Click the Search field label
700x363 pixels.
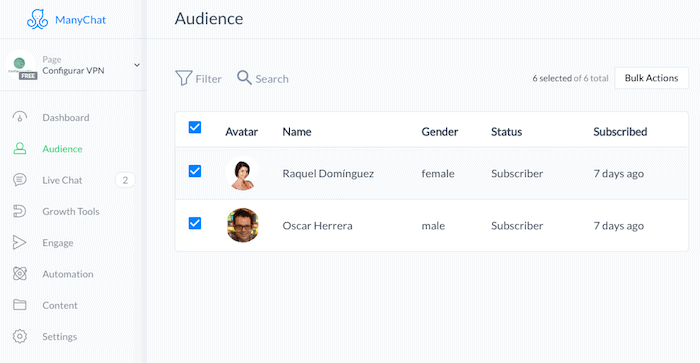tap(272, 79)
